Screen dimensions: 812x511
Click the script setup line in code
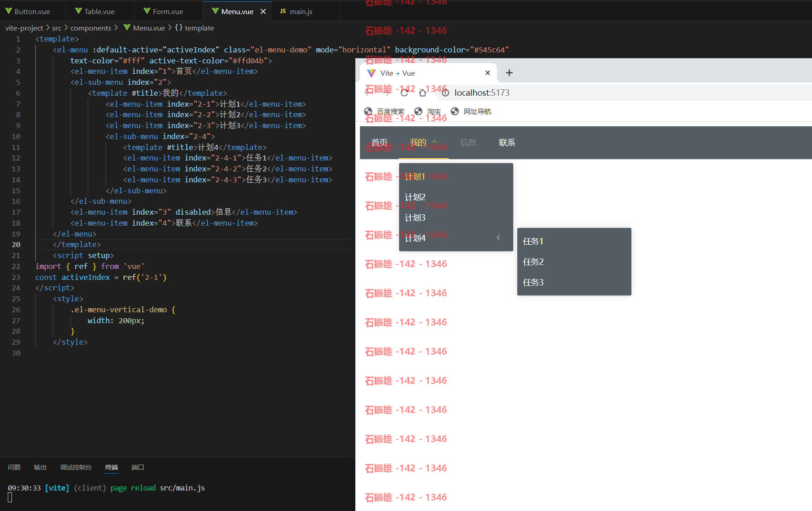click(x=83, y=256)
